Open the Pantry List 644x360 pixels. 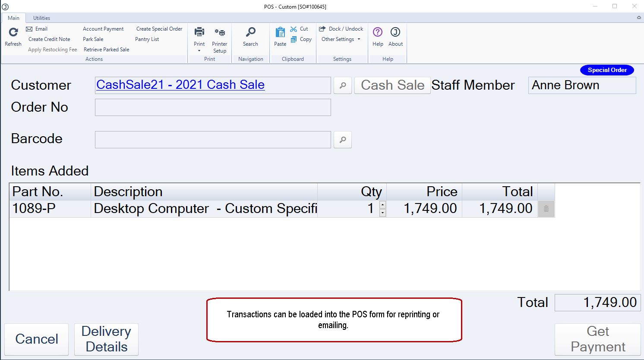tap(147, 39)
